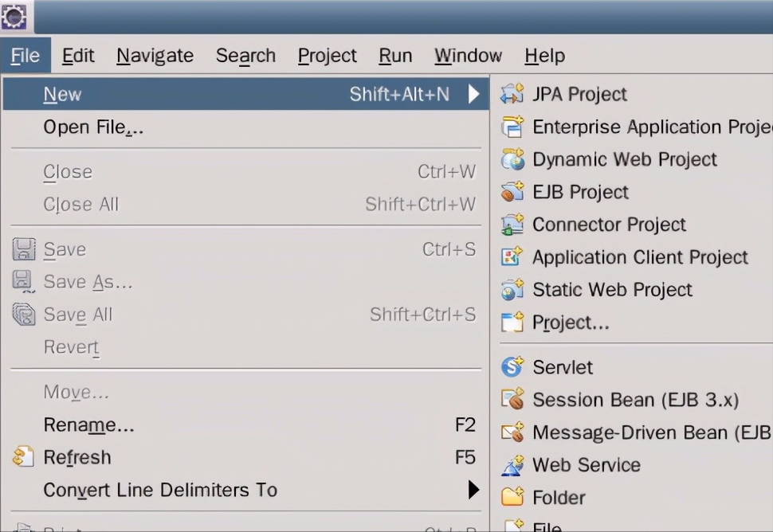This screenshot has height=532, width=773.
Task: Click the Connector Project icon
Action: 512,224
